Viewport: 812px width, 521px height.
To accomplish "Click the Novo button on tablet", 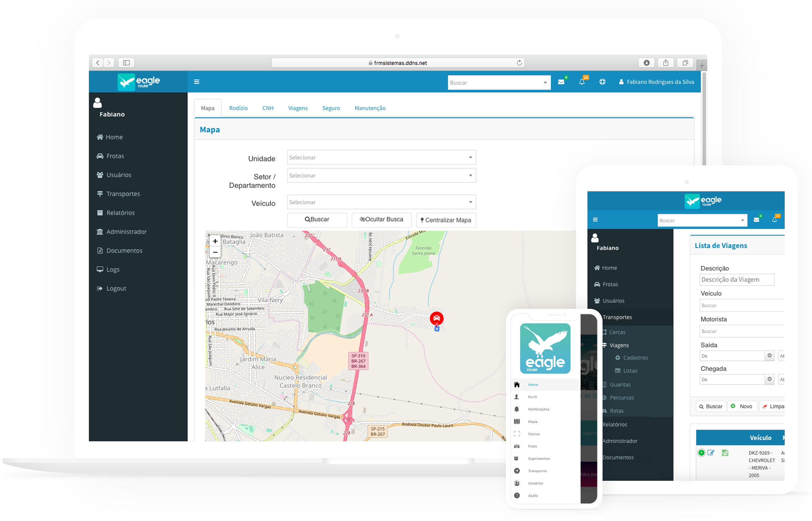I will click(x=742, y=406).
